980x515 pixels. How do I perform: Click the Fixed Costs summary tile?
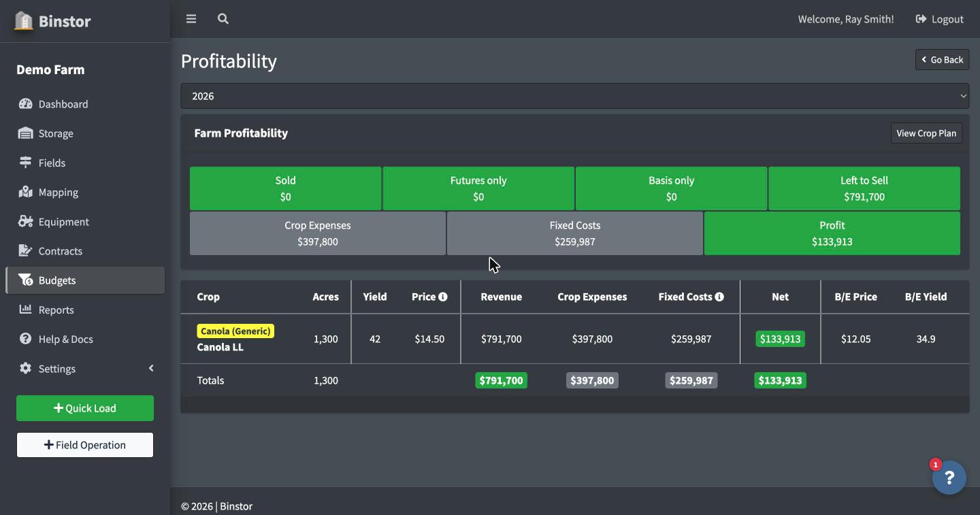coord(575,233)
